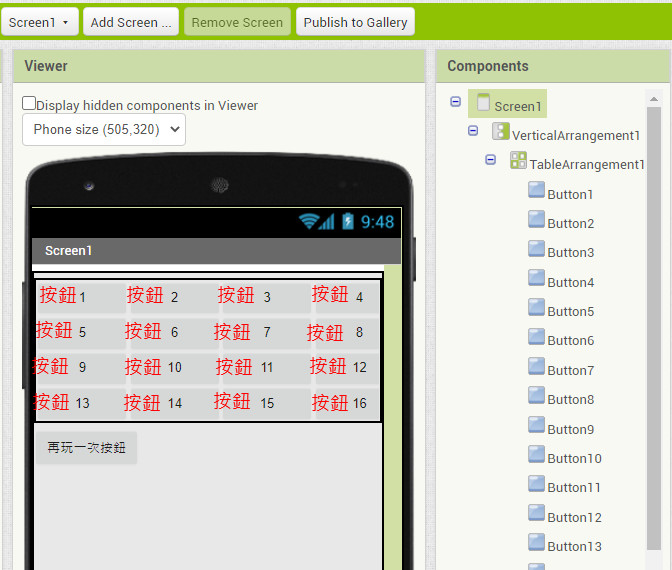The width and height of the screenshot is (672, 570).
Task: Select Screen1 label in Components tree
Action: pyautogui.click(x=518, y=106)
